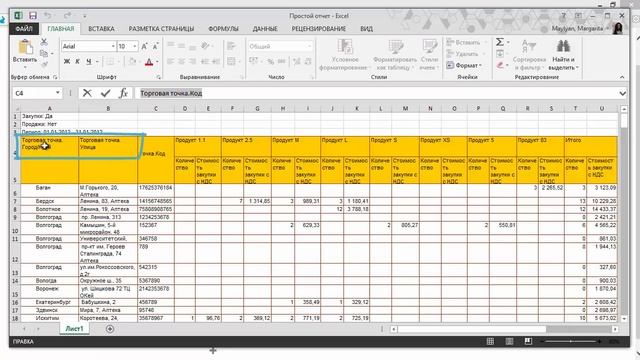The width and height of the screenshot is (640, 360).
Task: Toggle bold Ж formatting
Action: [x=67, y=62]
